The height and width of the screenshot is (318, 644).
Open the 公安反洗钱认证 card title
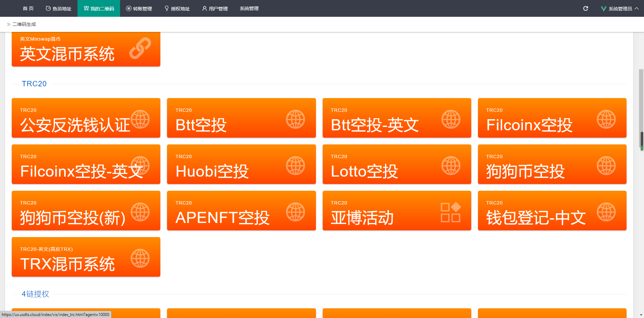pos(75,125)
